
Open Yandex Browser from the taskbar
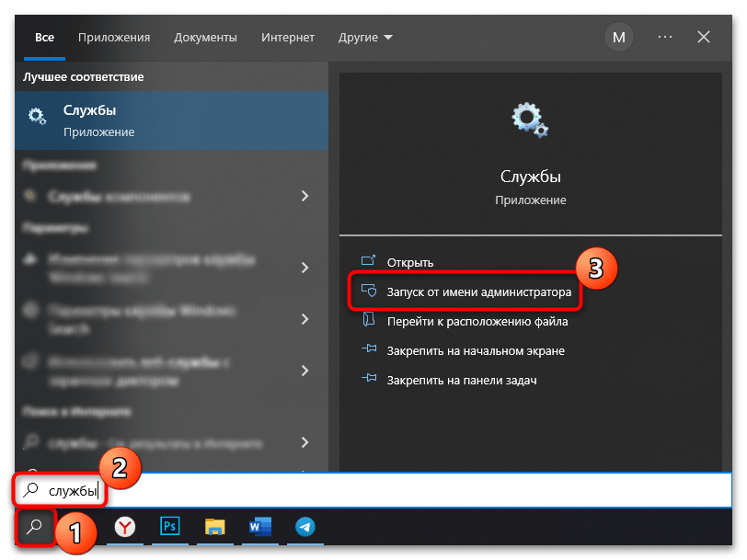126,527
